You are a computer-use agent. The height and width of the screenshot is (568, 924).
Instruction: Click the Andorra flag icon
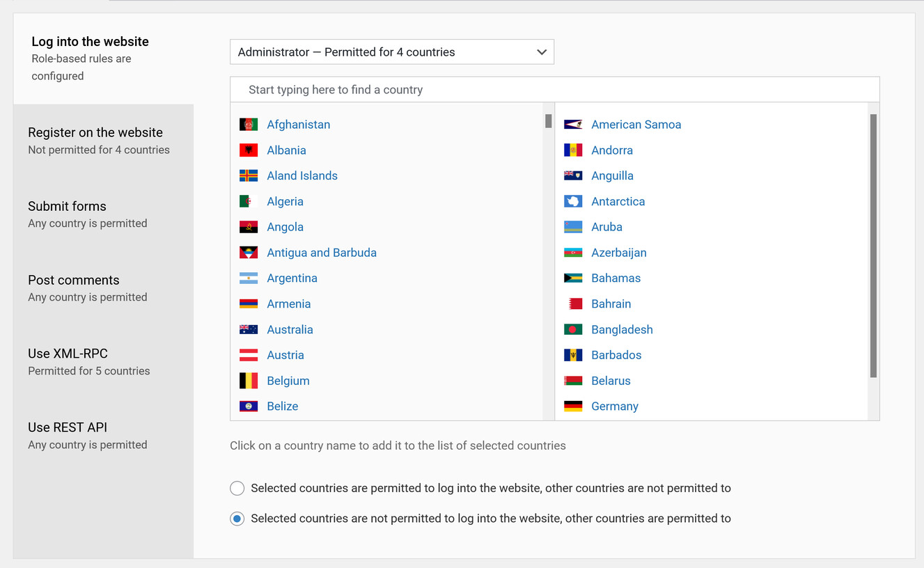point(573,150)
